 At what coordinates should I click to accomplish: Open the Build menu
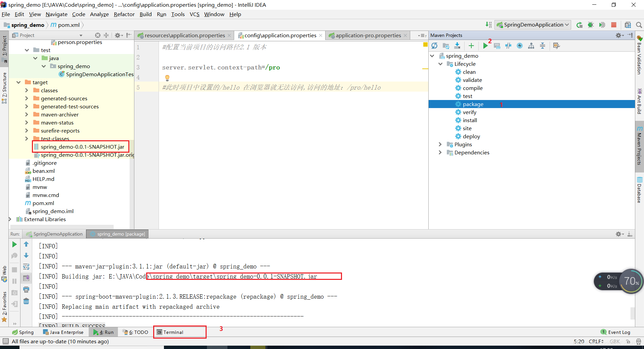pyautogui.click(x=145, y=14)
